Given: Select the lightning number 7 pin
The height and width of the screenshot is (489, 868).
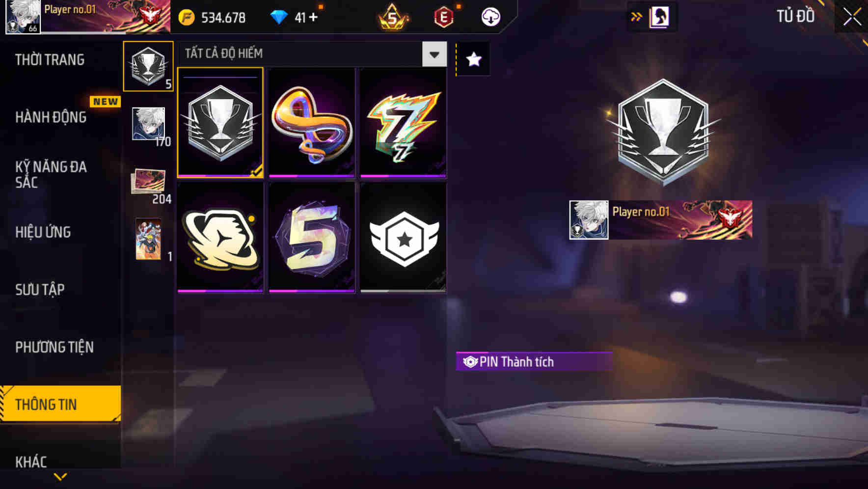Looking at the screenshot, I should [x=403, y=122].
